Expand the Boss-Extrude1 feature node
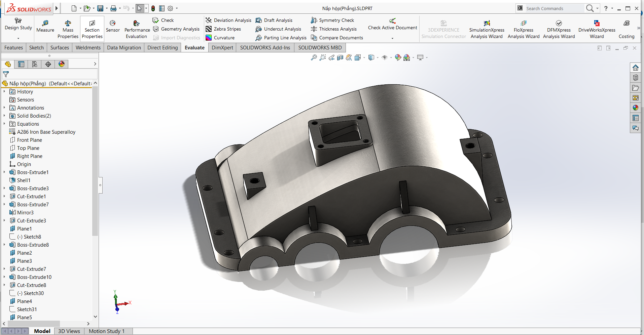The image size is (644, 335). coord(4,172)
